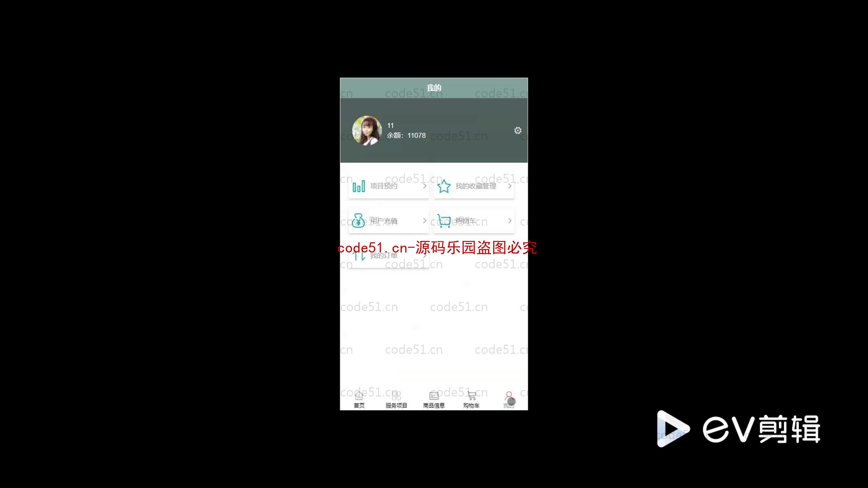This screenshot has width=868, height=488.
Task: Open account settings gear icon
Action: click(x=517, y=130)
